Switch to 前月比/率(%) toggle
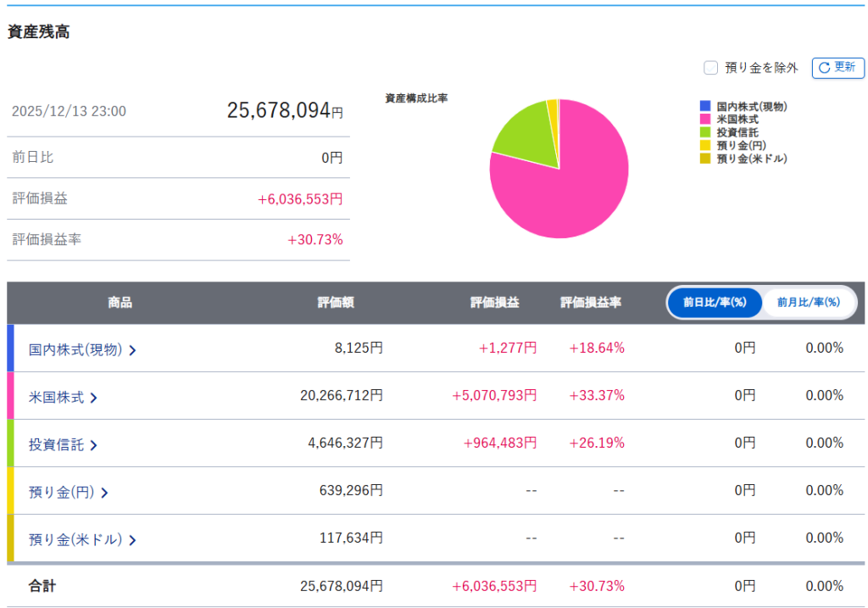Image resolution: width=868 pixels, height=608 pixels. click(x=808, y=303)
